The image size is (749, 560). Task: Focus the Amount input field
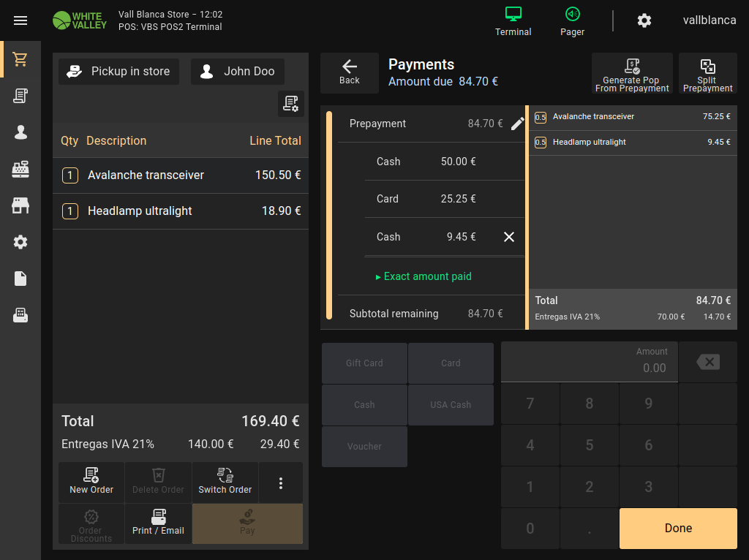(590, 362)
